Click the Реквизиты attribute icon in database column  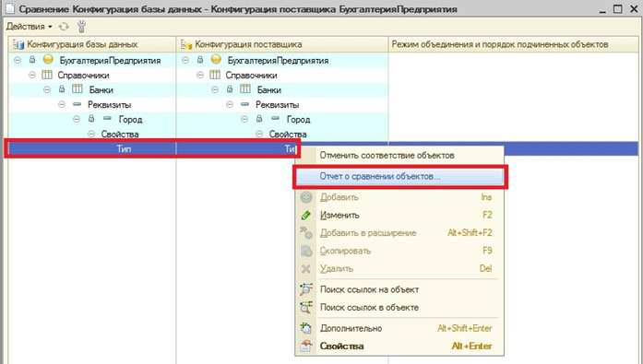coord(77,104)
